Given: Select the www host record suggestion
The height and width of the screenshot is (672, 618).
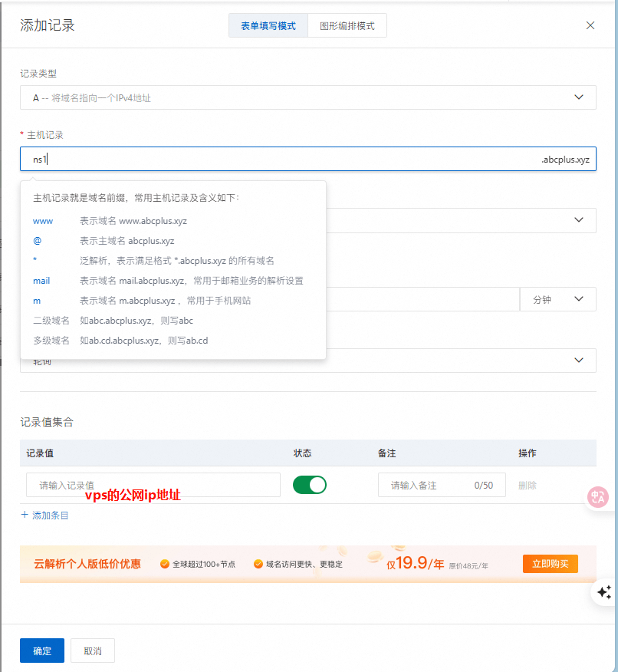Looking at the screenshot, I should tap(43, 221).
